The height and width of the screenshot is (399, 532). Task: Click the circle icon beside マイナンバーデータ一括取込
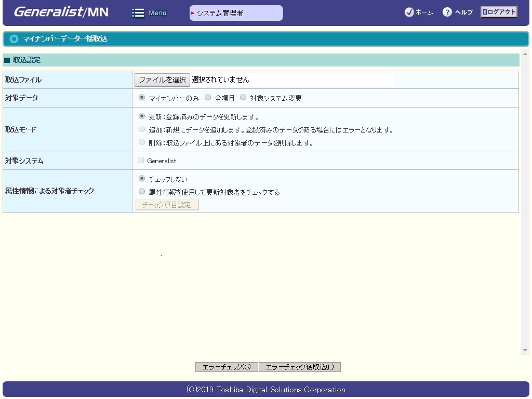pos(14,39)
